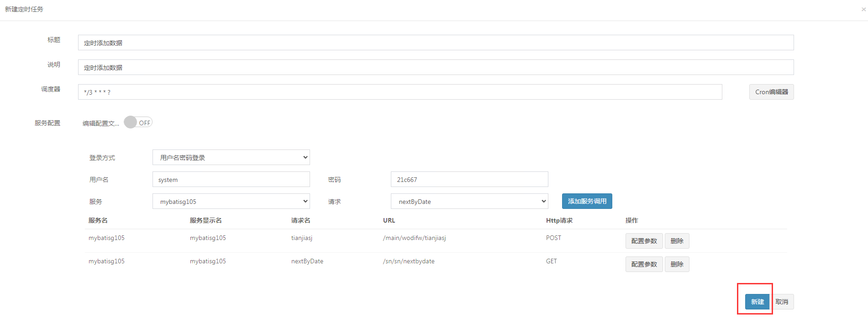Close the 新建定时任务 dialog

tap(863, 9)
